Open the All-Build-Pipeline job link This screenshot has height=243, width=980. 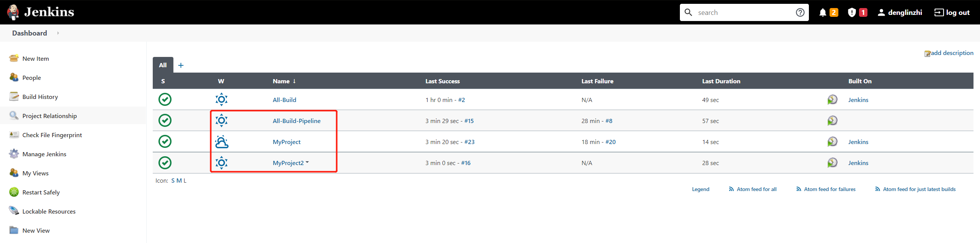[297, 121]
